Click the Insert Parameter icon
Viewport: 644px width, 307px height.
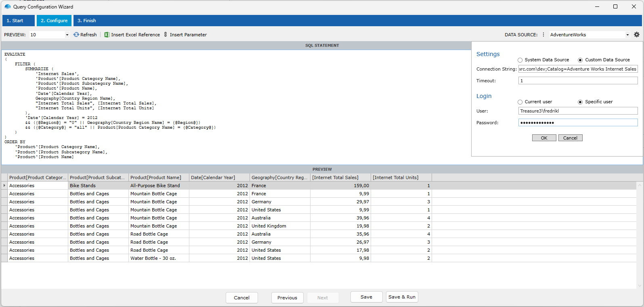click(x=166, y=35)
